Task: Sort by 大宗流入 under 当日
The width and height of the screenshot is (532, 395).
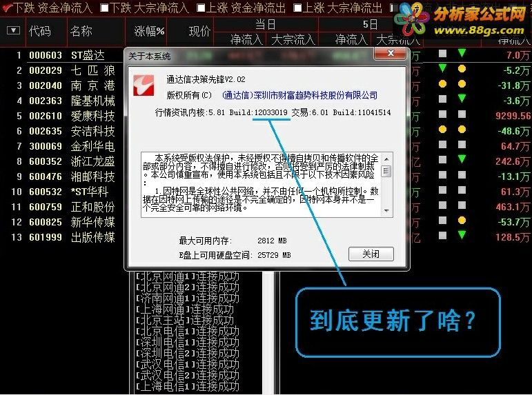Action: tap(293, 40)
